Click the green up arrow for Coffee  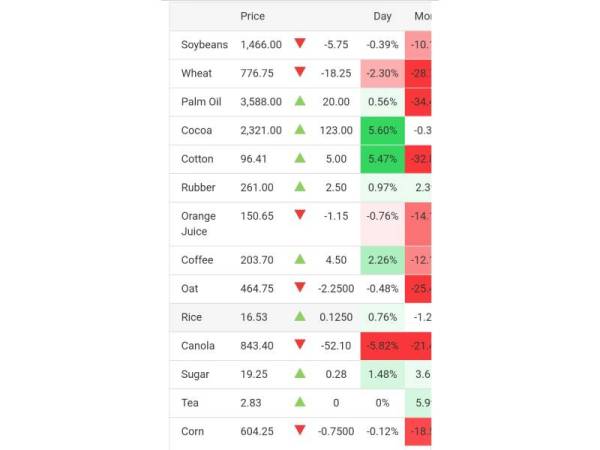pyautogui.click(x=299, y=259)
